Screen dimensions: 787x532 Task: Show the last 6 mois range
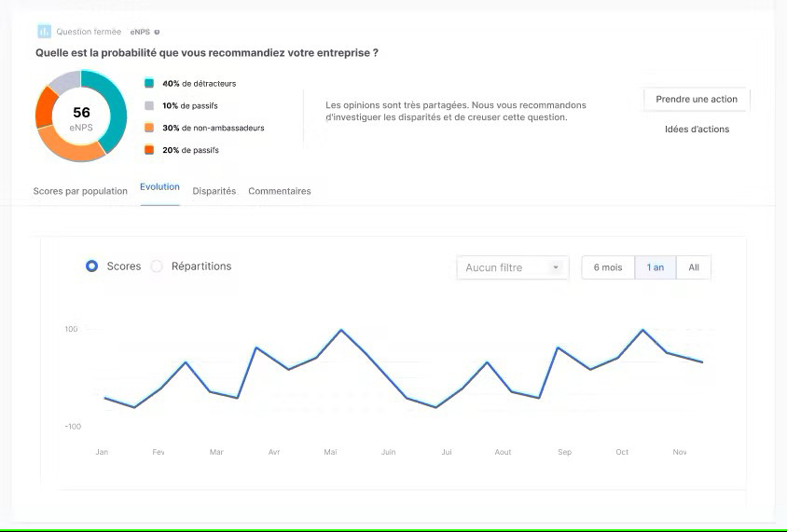pyautogui.click(x=608, y=267)
